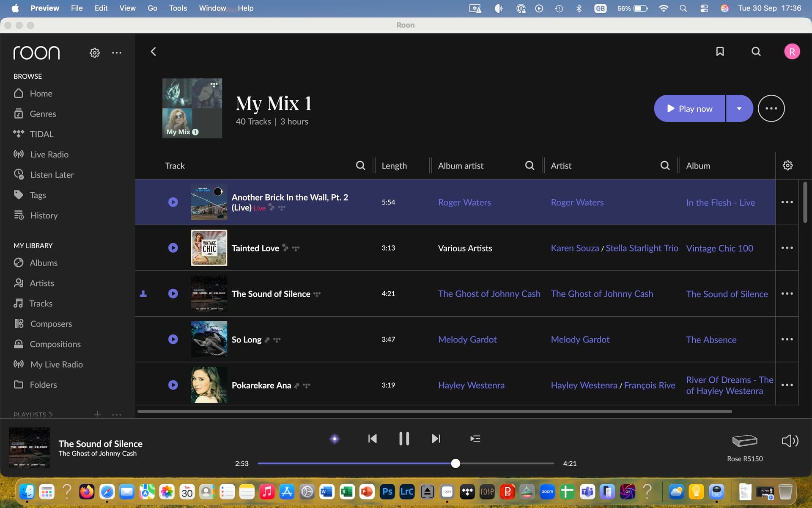812x508 pixels.
Task: Open the volume speaker control
Action: click(x=790, y=441)
